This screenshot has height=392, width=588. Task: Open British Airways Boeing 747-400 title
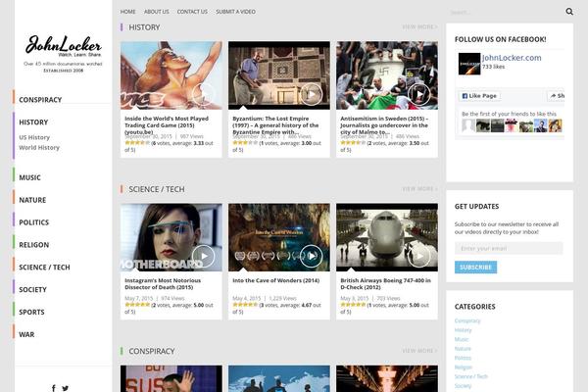coord(385,283)
